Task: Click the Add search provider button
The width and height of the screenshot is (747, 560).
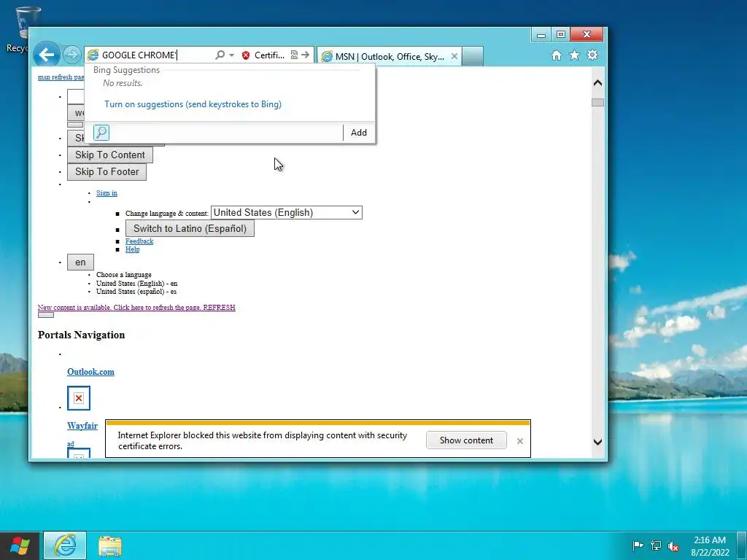Action: pyautogui.click(x=359, y=133)
